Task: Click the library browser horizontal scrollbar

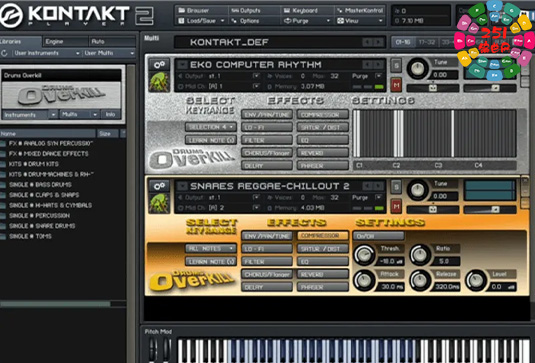Action: [55, 304]
